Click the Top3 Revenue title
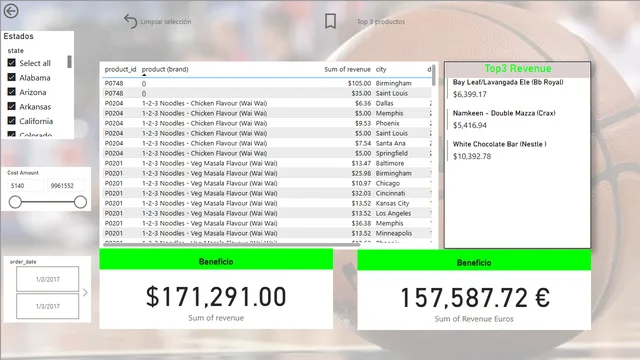Viewport: 640px width, 360px height. click(x=518, y=69)
